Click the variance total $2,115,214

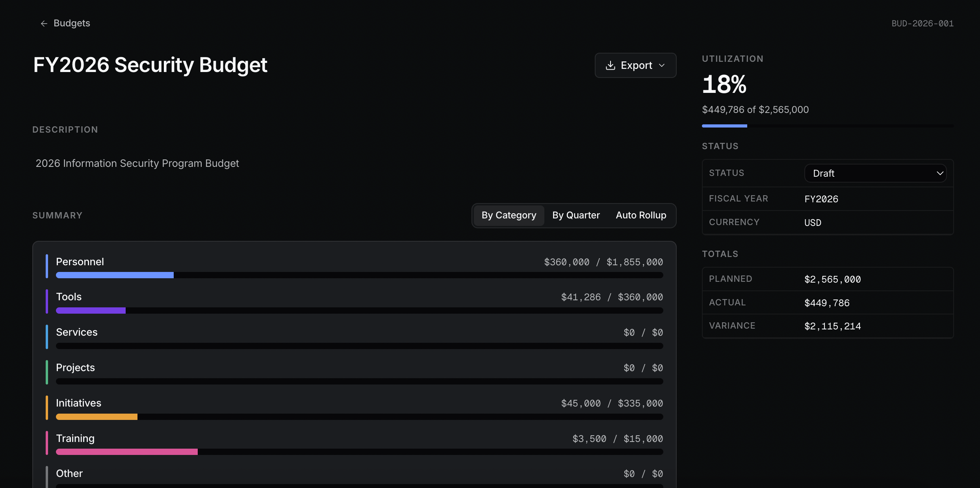[x=832, y=326]
